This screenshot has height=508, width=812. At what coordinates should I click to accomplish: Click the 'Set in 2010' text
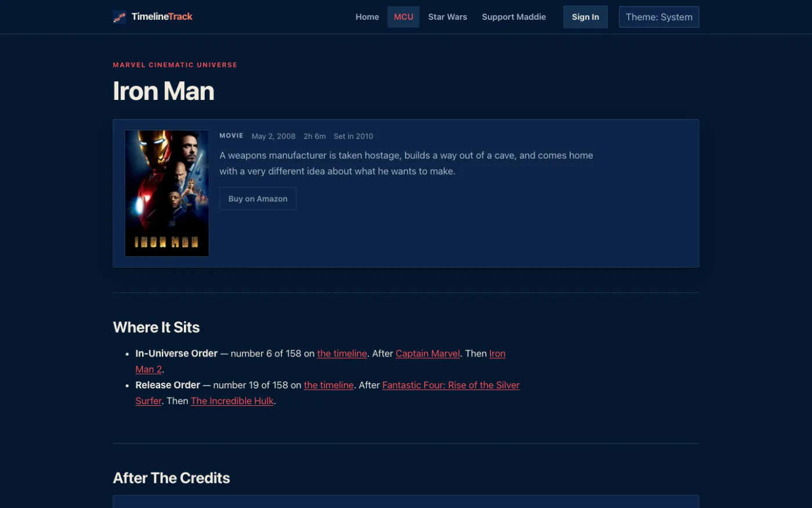tap(353, 136)
